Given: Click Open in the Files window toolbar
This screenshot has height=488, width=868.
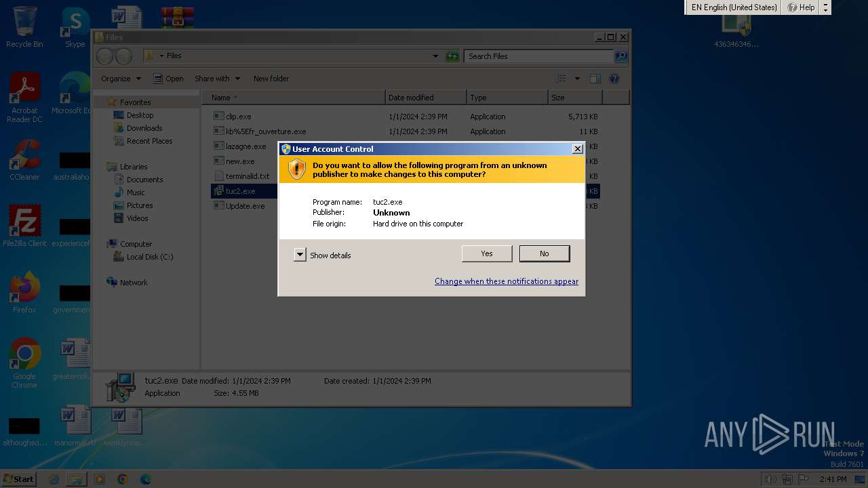Looking at the screenshot, I should coord(168,79).
